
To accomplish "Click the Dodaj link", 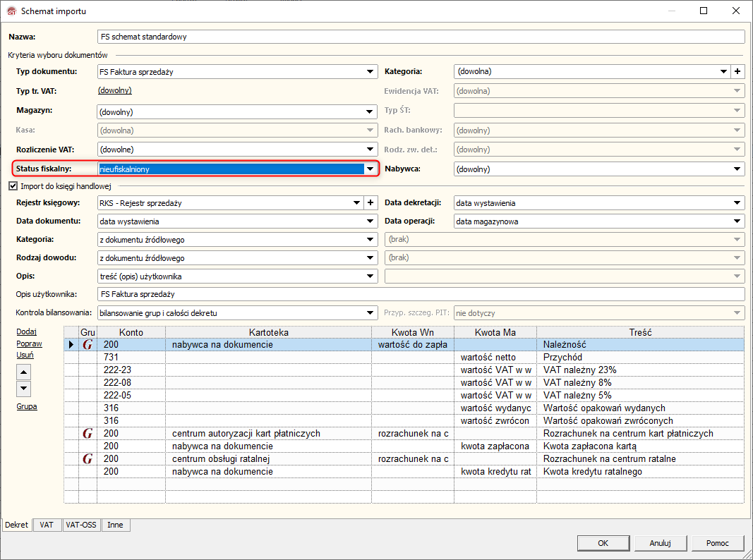I will tap(26, 331).
